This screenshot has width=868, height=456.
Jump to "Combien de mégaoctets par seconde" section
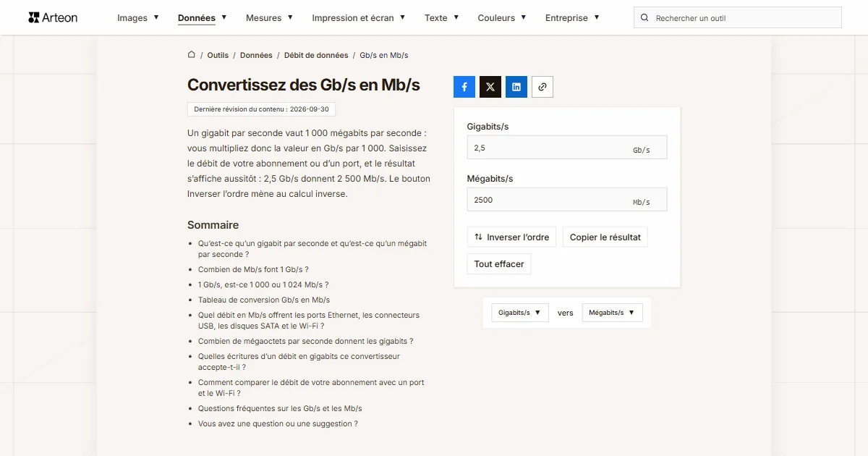(x=306, y=341)
